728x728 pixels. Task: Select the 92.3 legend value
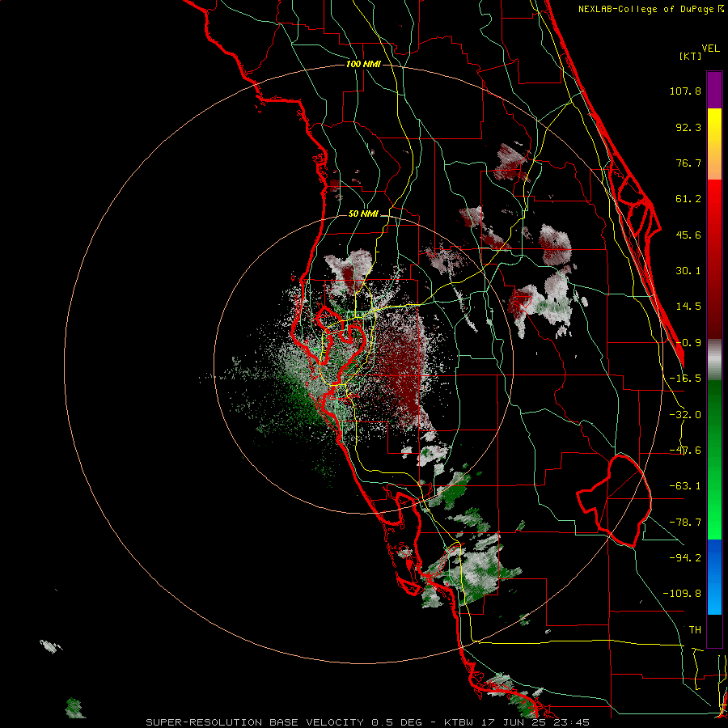(688, 127)
